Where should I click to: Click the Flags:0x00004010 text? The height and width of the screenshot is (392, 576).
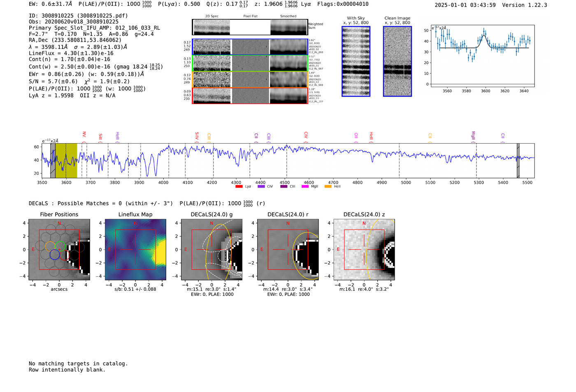343,4
